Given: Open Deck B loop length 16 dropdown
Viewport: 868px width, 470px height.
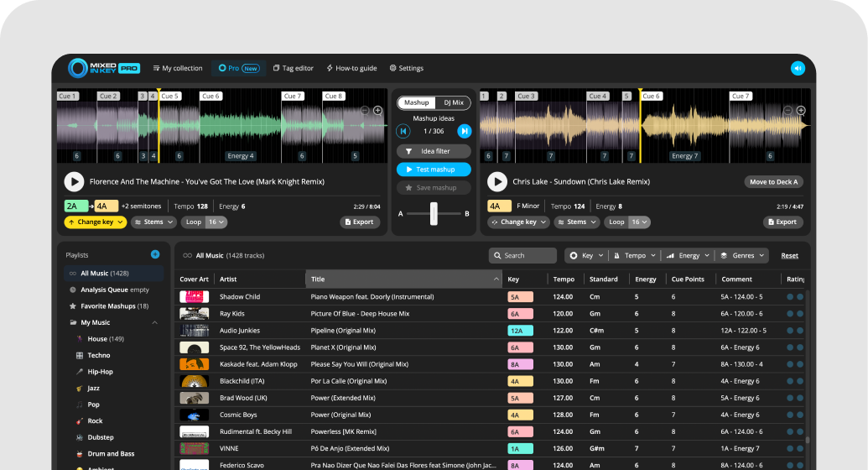Looking at the screenshot, I should [x=640, y=222].
